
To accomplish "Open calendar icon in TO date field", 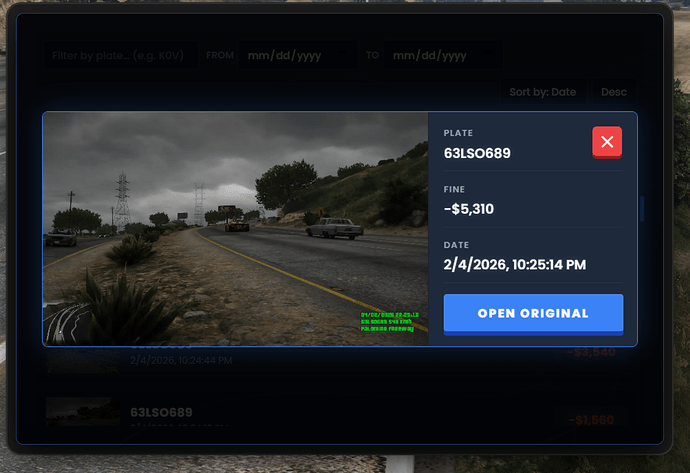I will 488,55.
